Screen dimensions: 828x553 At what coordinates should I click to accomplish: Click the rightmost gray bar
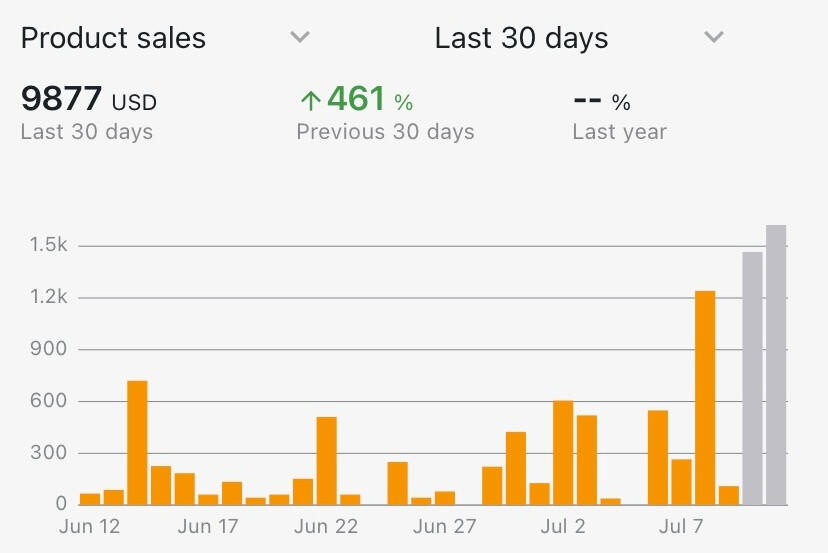(776, 365)
